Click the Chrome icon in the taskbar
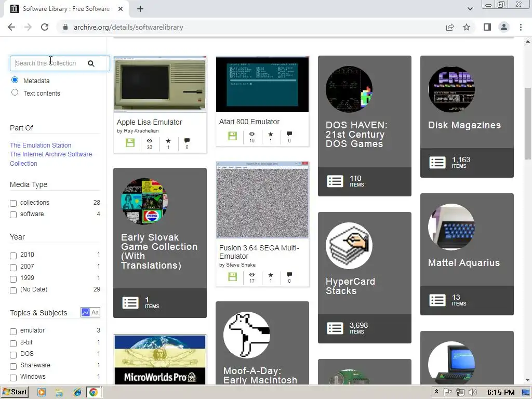This screenshot has height=399, width=532. pos(94,393)
